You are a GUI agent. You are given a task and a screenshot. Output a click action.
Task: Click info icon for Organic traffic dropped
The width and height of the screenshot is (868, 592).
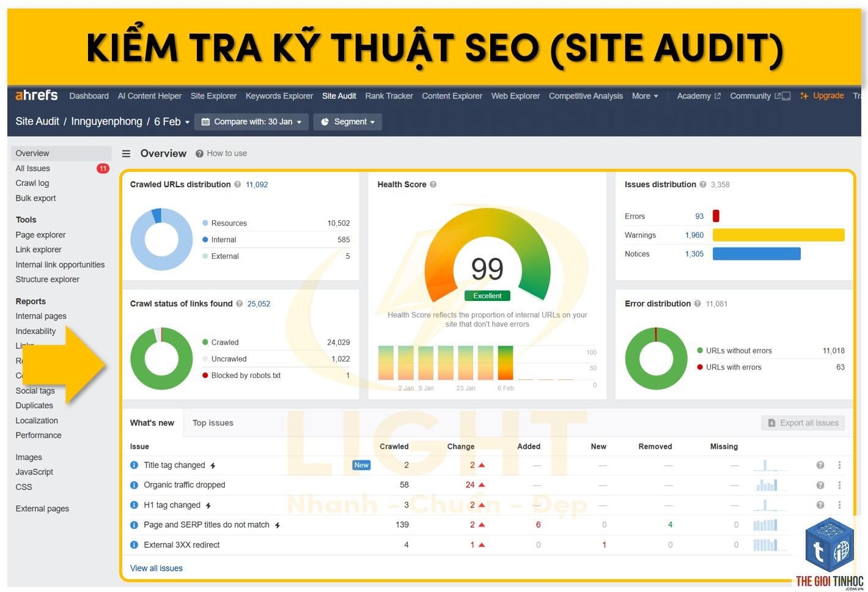pos(134,485)
